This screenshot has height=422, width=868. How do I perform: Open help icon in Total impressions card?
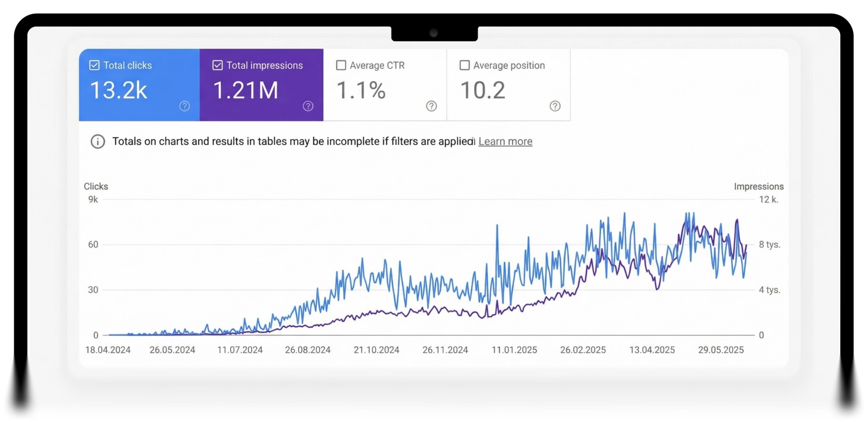[x=308, y=106]
